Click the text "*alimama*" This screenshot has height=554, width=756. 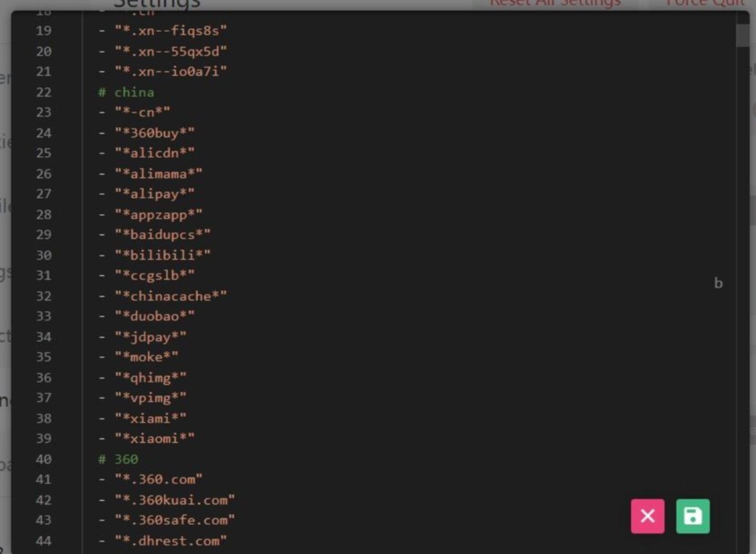pyautogui.click(x=159, y=173)
